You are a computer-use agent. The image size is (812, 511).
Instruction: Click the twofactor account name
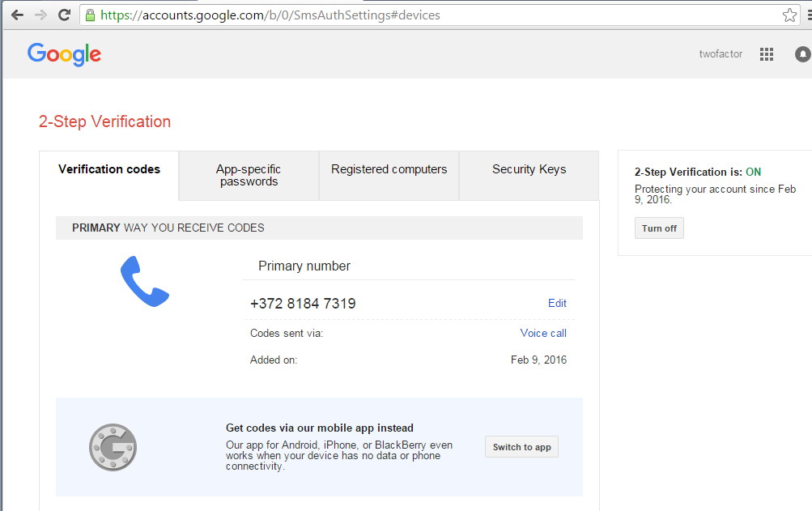click(x=720, y=53)
